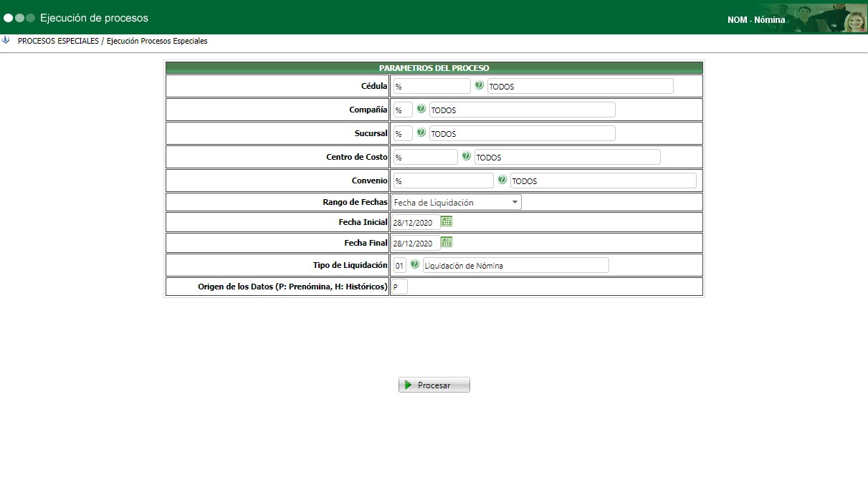Screen dimensions: 868x495
Task: Click the Fecha Inicial label
Action: click(363, 222)
